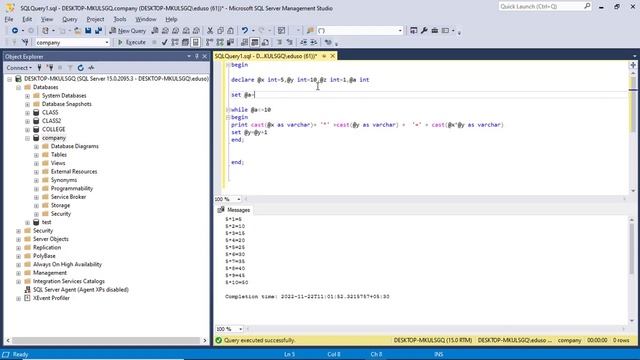The width and height of the screenshot is (640, 360).
Task: Switch to the Messages tab
Action: (234, 210)
